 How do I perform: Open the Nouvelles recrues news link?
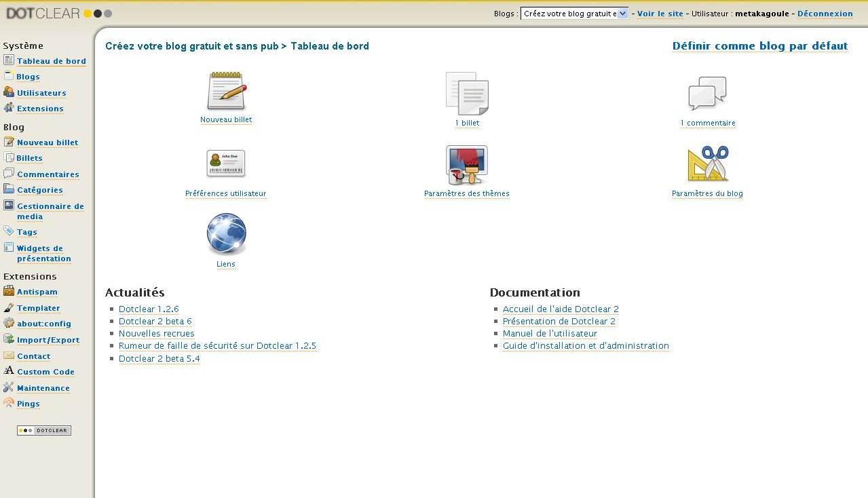coord(157,333)
